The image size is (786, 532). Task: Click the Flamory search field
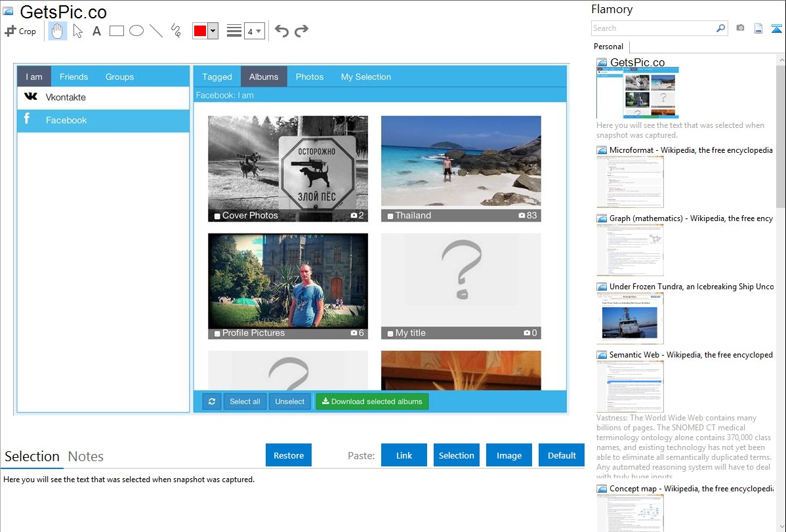coord(653,28)
